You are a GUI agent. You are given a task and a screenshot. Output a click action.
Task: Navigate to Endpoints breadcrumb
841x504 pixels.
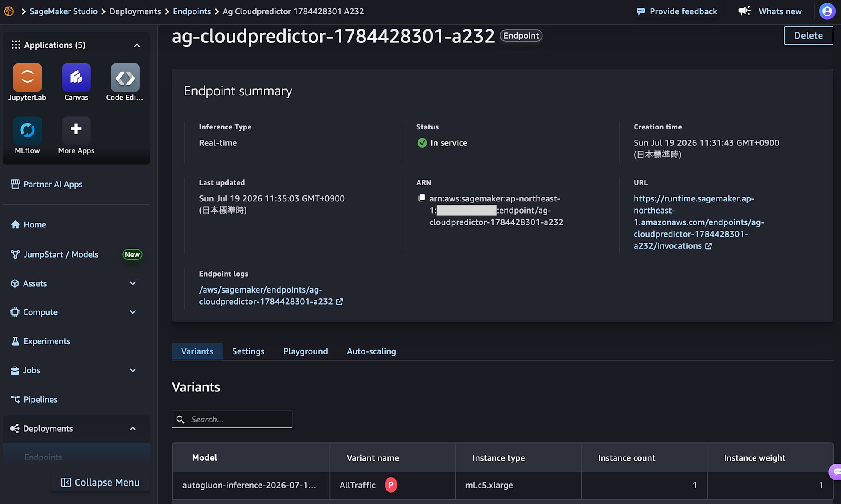click(x=192, y=11)
